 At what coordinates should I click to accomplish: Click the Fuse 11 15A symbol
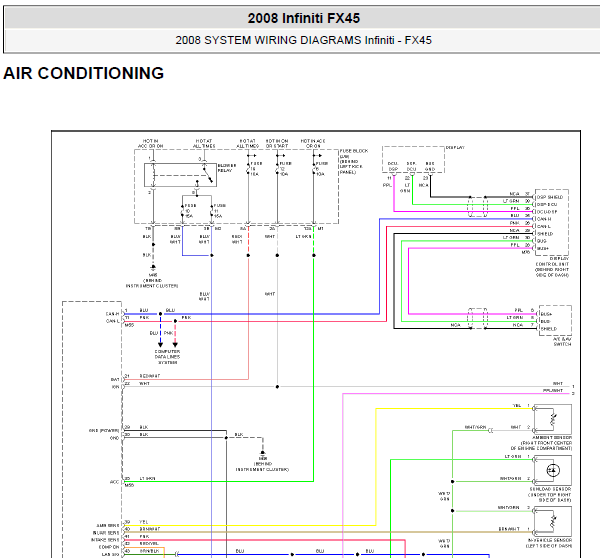pyautogui.click(x=212, y=211)
